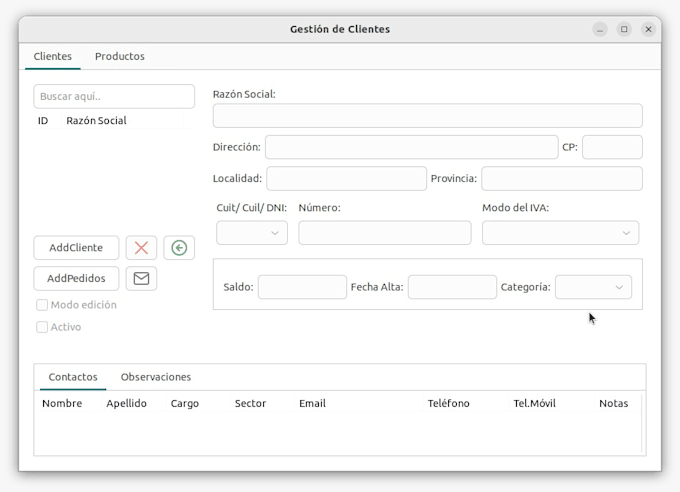The width and height of the screenshot is (680, 492).
Task: Select the Observaciones tab
Action: click(x=156, y=377)
